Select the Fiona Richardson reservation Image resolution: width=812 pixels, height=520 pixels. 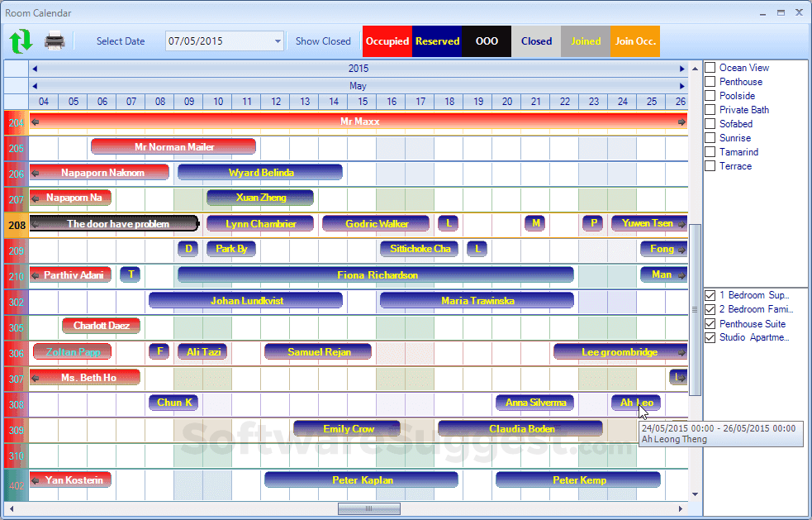376,274
